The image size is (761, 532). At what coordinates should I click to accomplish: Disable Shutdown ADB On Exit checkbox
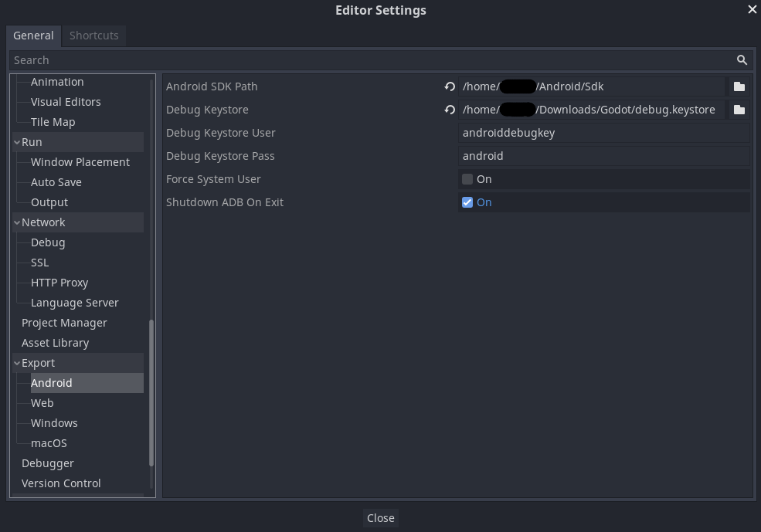coord(467,202)
